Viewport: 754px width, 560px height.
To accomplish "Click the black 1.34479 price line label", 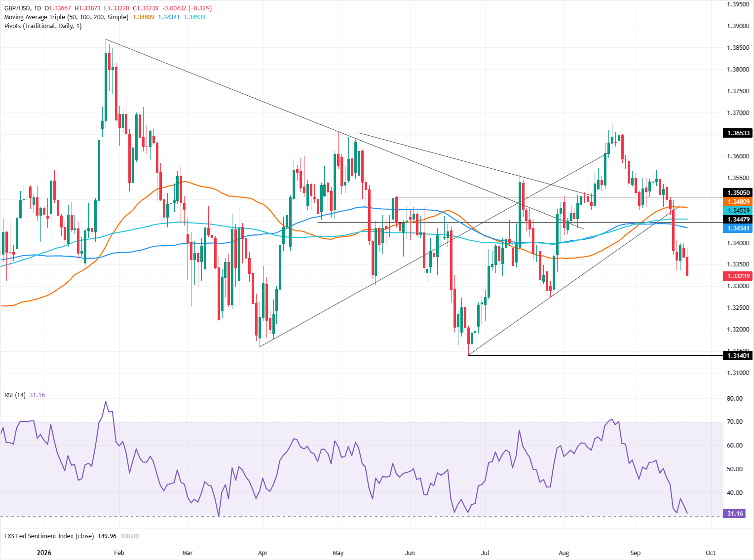I will coord(738,220).
